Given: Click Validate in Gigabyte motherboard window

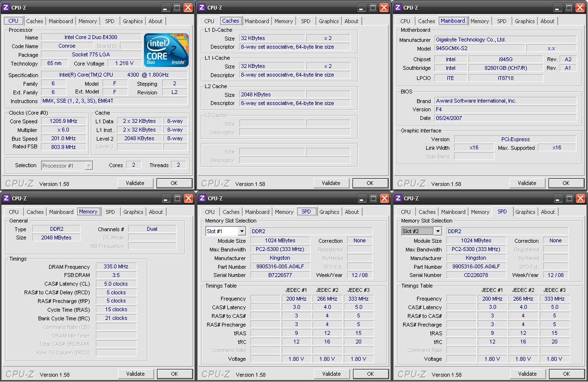Looking at the screenshot, I should click(x=527, y=183).
